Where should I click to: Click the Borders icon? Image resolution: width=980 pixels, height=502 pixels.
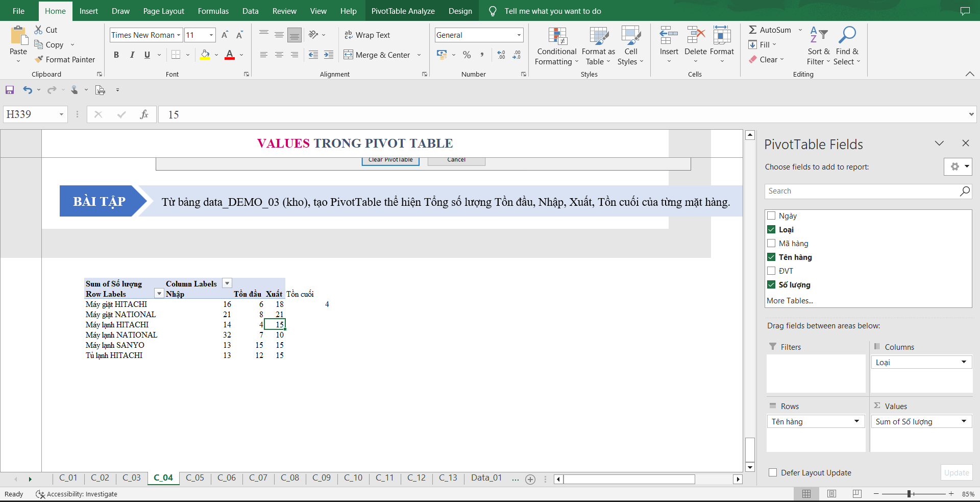point(176,55)
